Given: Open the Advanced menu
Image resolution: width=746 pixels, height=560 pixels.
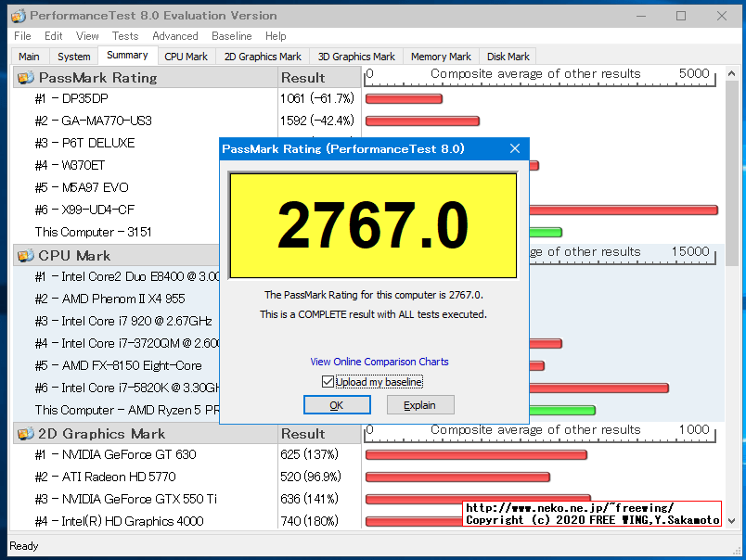Looking at the screenshot, I should (x=175, y=36).
